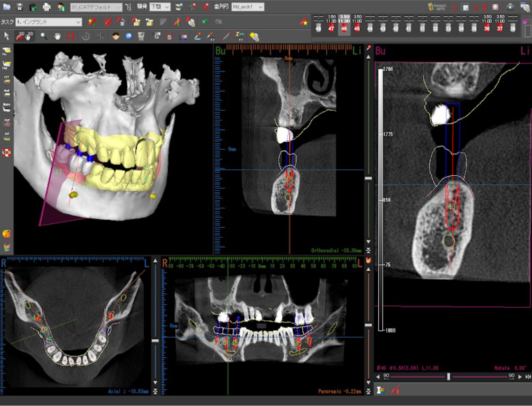Click the S surgical guide icon

[x=169, y=36]
